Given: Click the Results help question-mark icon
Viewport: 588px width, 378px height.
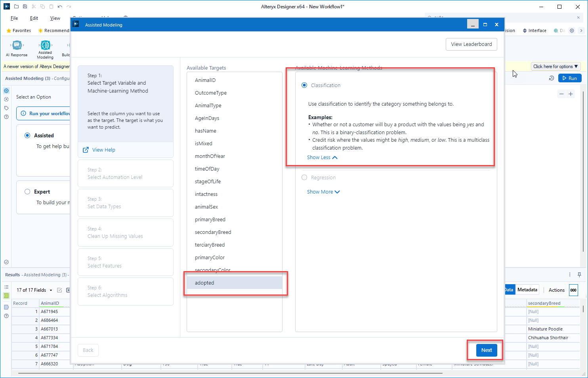Looking at the screenshot, I should [6, 316].
